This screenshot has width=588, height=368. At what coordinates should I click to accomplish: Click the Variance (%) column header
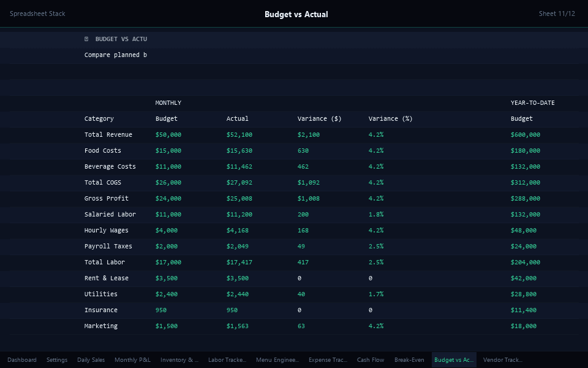tap(390, 119)
